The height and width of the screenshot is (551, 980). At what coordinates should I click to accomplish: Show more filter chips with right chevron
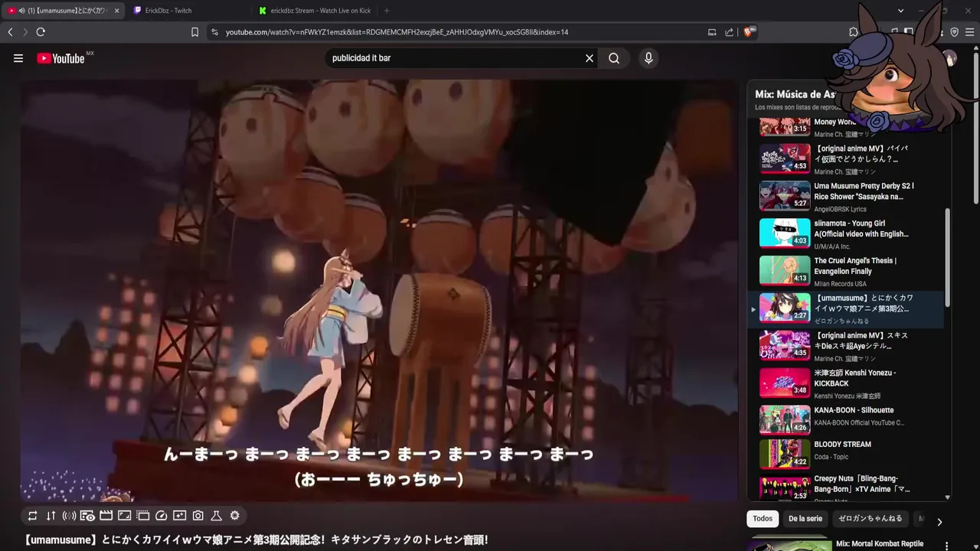(939, 522)
